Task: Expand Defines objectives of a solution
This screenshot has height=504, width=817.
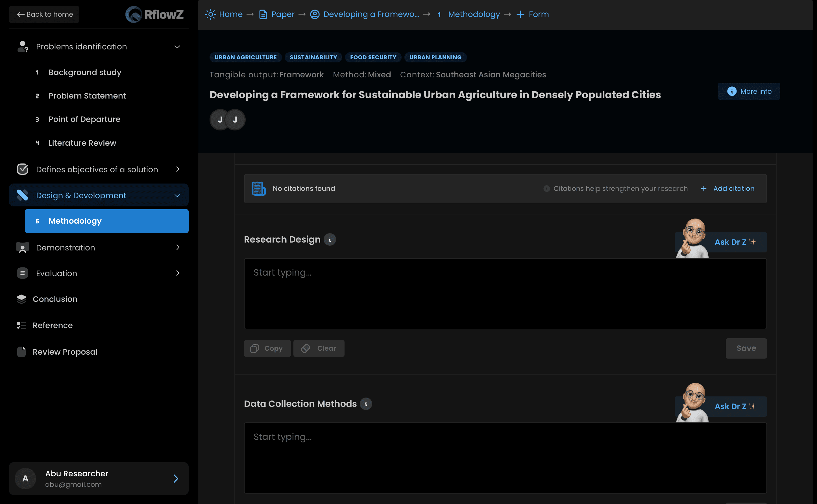Action: click(177, 169)
